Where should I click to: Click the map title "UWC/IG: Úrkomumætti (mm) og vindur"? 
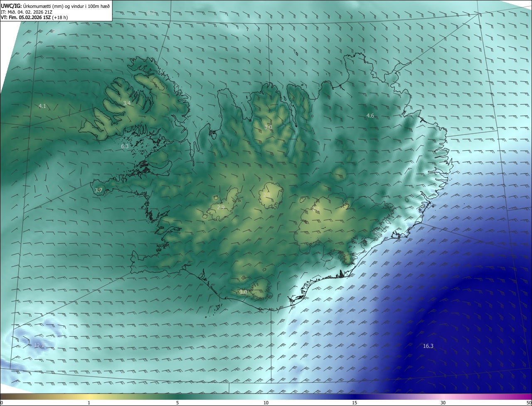tap(55, 6)
